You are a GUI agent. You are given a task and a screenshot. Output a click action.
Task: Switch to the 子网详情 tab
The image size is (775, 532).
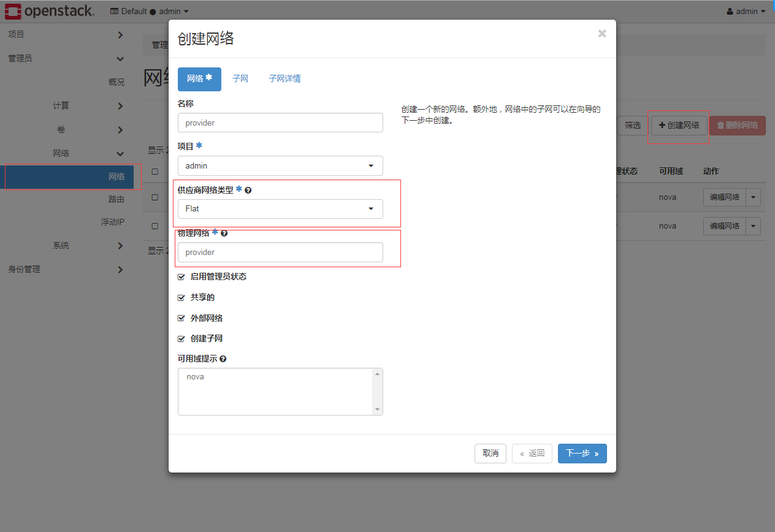coord(284,78)
